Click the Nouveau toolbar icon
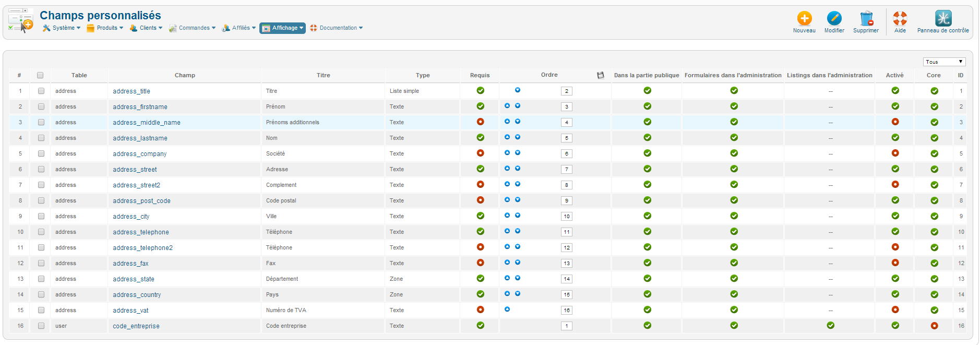980x345 pixels. (804, 19)
